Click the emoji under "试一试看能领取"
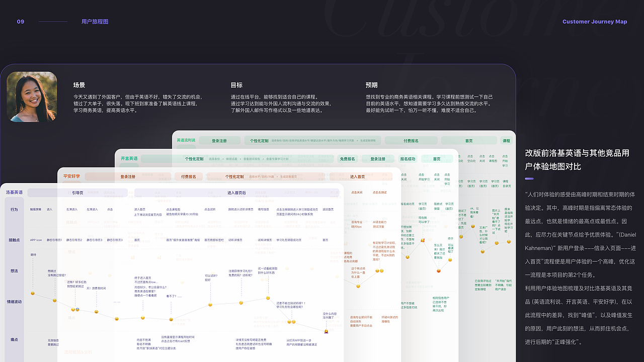This screenshot has width=644, height=362. point(268,298)
